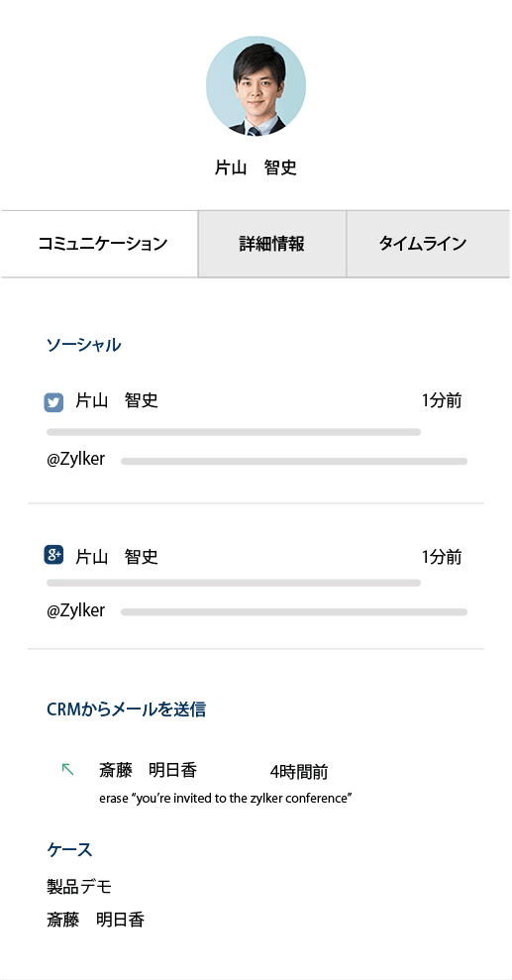The image size is (512, 980).
Task: Open the email sender 斎藤 明日香
Action: click(x=148, y=770)
